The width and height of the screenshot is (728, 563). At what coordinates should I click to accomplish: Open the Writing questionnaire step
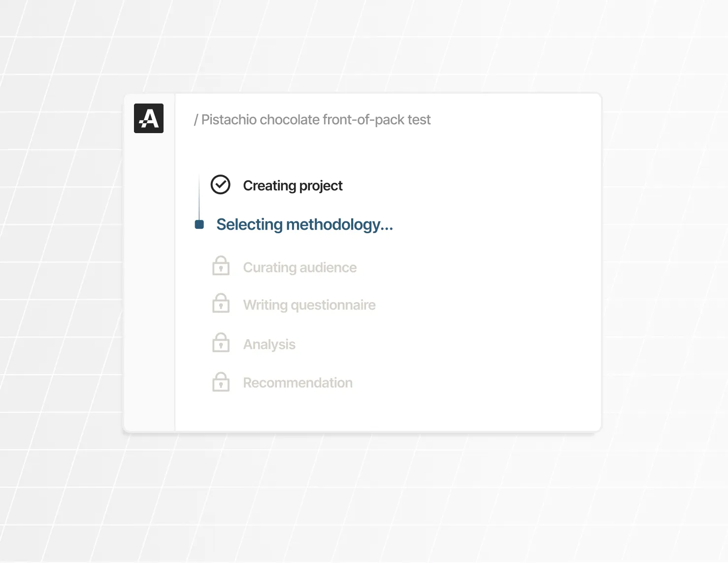pyautogui.click(x=309, y=305)
